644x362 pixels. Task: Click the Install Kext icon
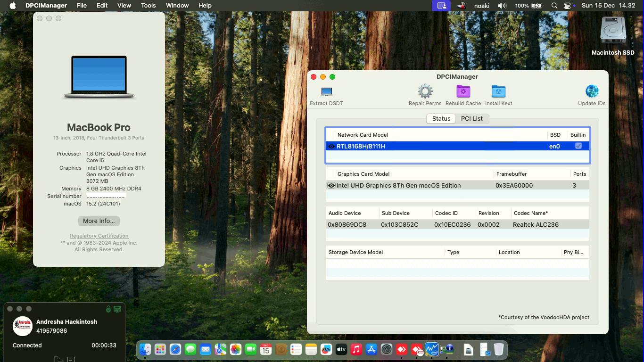[498, 91]
